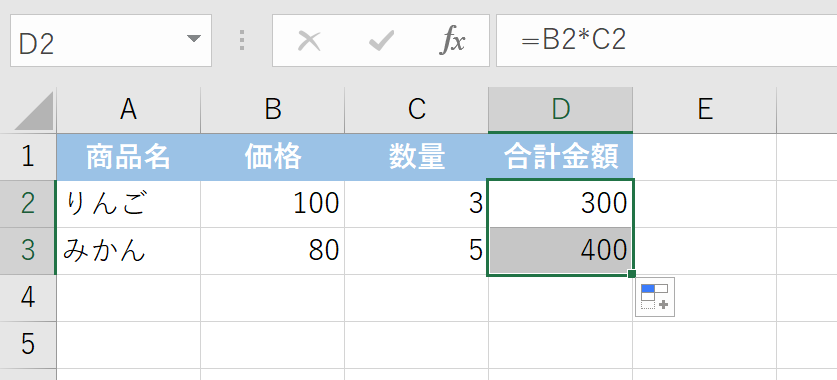Select column D header
The height and width of the screenshot is (380, 837).
560,110
